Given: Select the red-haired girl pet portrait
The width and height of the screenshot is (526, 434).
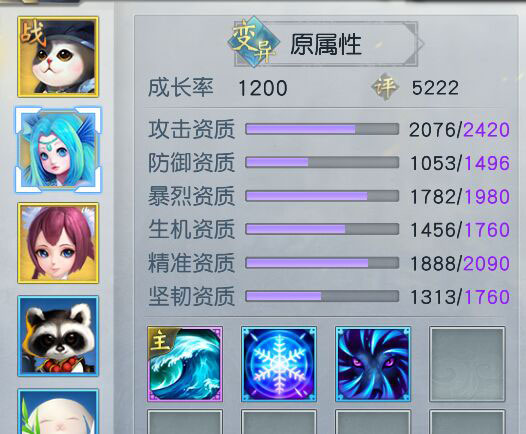Looking at the screenshot, I should 58,243.
